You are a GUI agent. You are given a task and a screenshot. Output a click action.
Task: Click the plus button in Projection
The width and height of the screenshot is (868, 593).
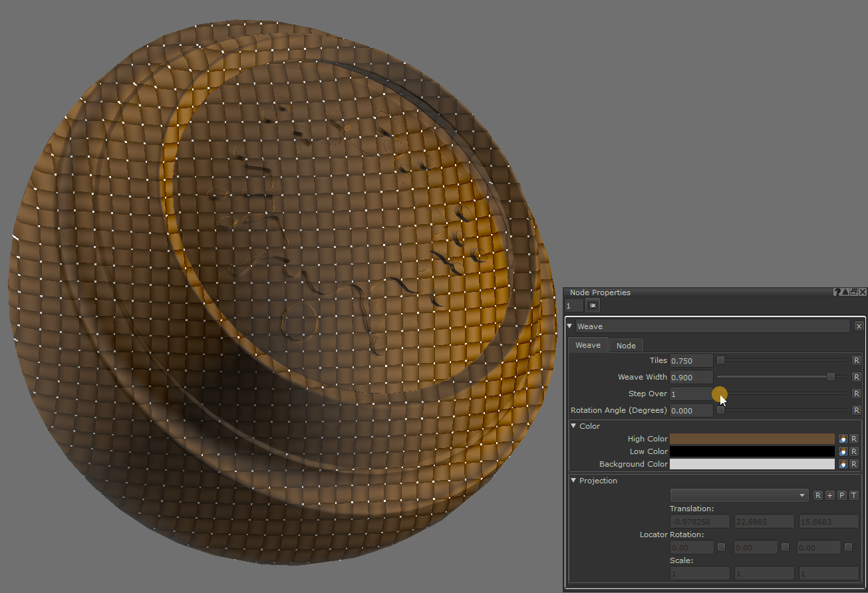tap(829, 495)
